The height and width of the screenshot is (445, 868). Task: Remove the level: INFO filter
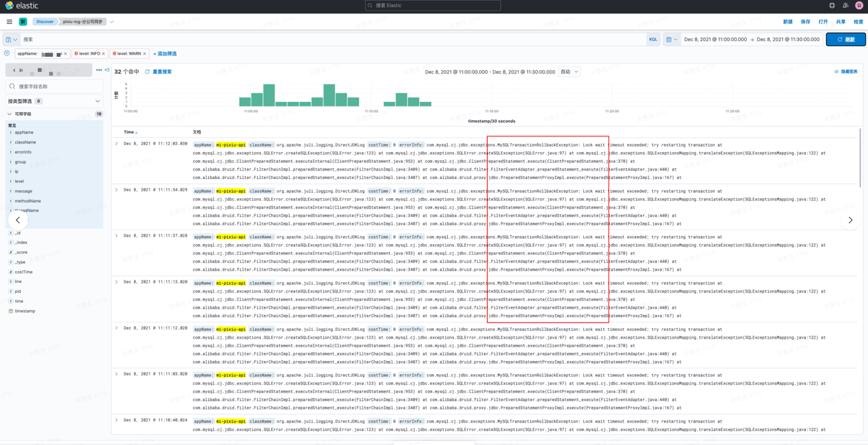pos(104,54)
